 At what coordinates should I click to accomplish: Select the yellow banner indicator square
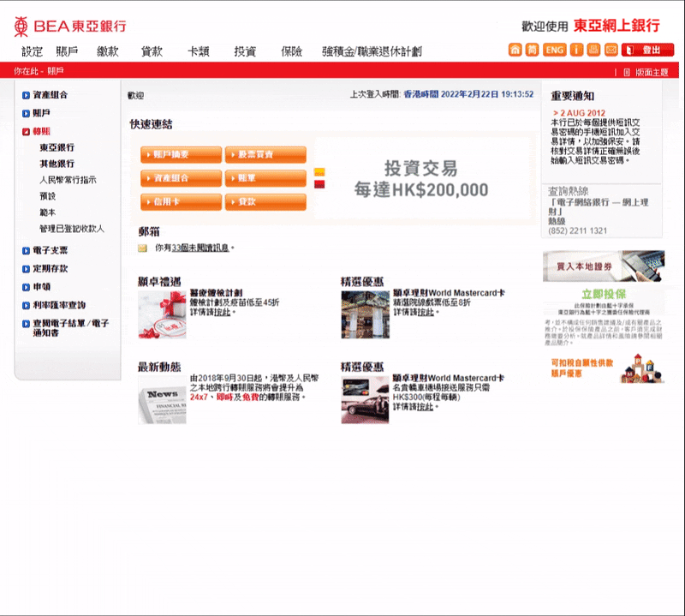(319, 172)
